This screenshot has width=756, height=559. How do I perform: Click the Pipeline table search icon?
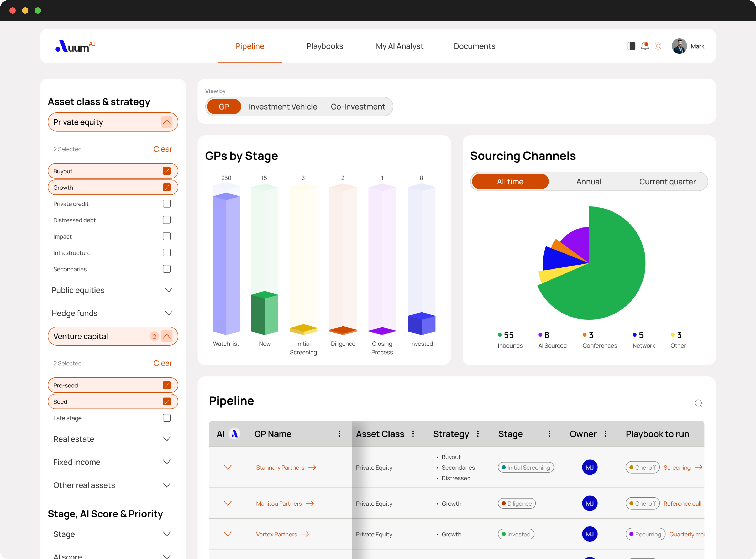(x=698, y=403)
